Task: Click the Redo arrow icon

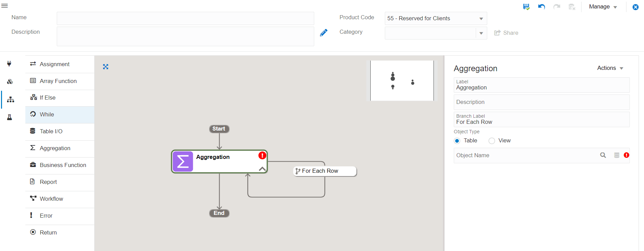Action: click(x=557, y=7)
